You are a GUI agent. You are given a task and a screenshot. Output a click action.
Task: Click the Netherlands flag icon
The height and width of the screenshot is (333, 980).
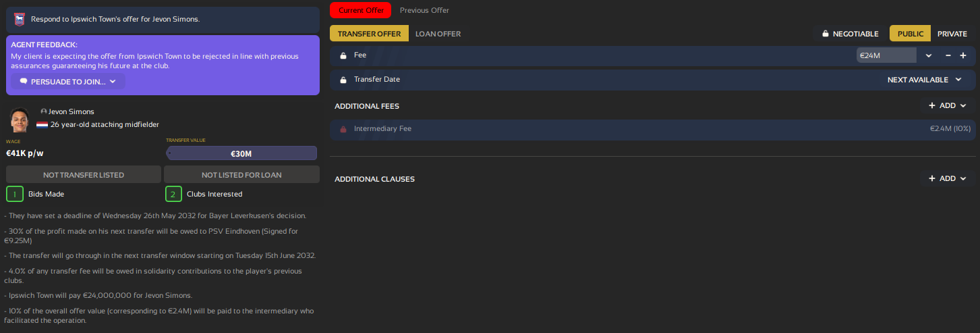[x=42, y=124]
